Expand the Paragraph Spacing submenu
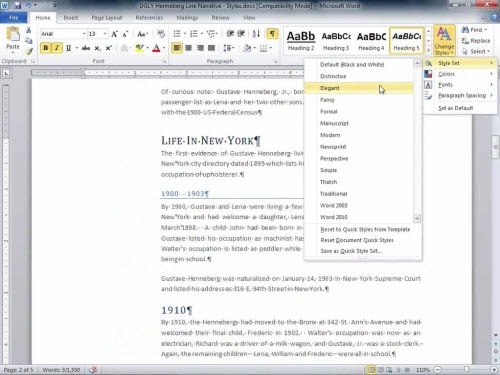The height and width of the screenshot is (375, 500). point(460,96)
